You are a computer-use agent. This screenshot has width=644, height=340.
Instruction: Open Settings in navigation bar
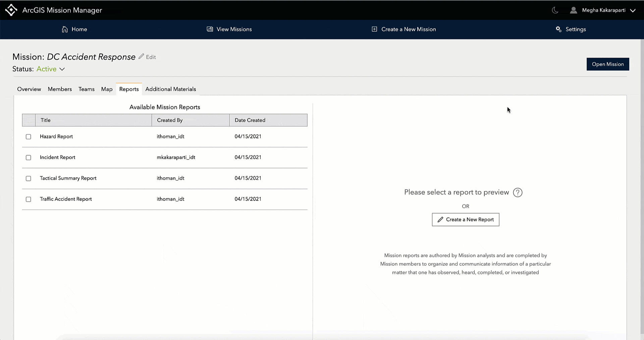[571, 29]
